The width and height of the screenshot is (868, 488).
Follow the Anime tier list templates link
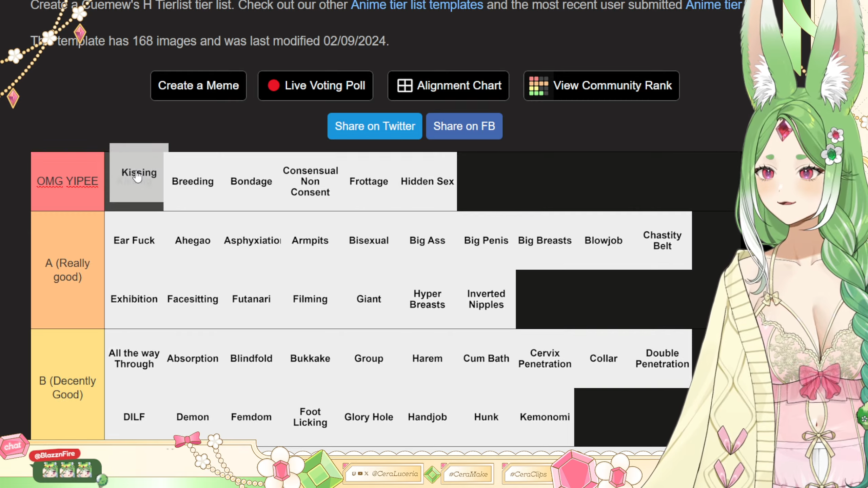coord(417,5)
